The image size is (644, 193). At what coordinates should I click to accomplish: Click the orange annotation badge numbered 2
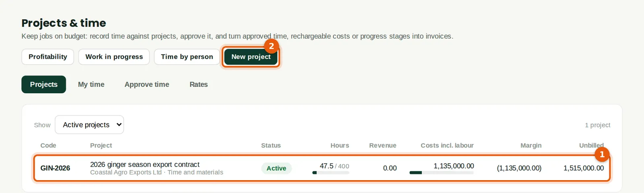click(x=271, y=46)
